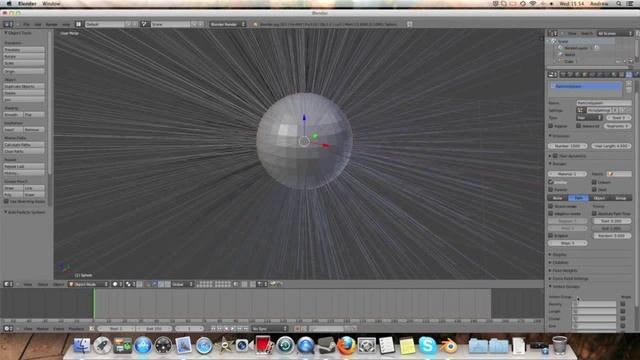The image size is (640, 360).
Task: Click the Duplicate Objects button
Action: [24, 86]
